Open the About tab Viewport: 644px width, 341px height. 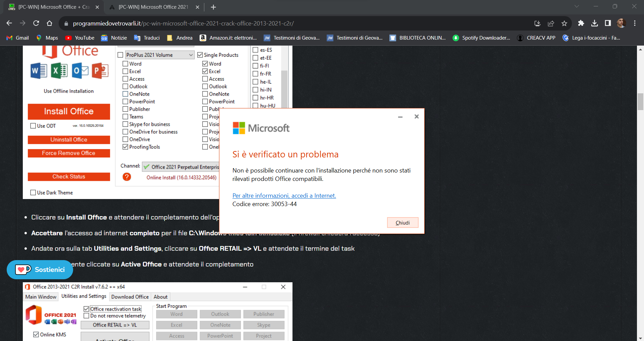(x=160, y=297)
